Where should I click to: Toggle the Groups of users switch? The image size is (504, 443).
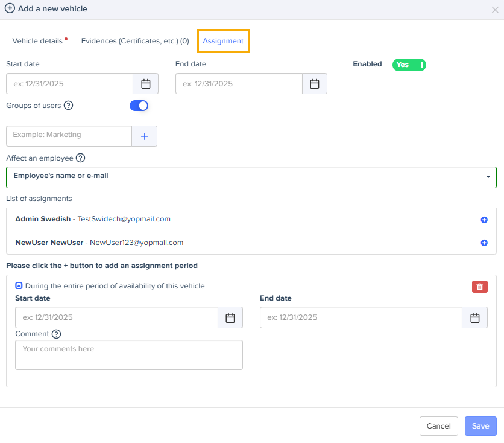pyautogui.click(x=139, y=106)
